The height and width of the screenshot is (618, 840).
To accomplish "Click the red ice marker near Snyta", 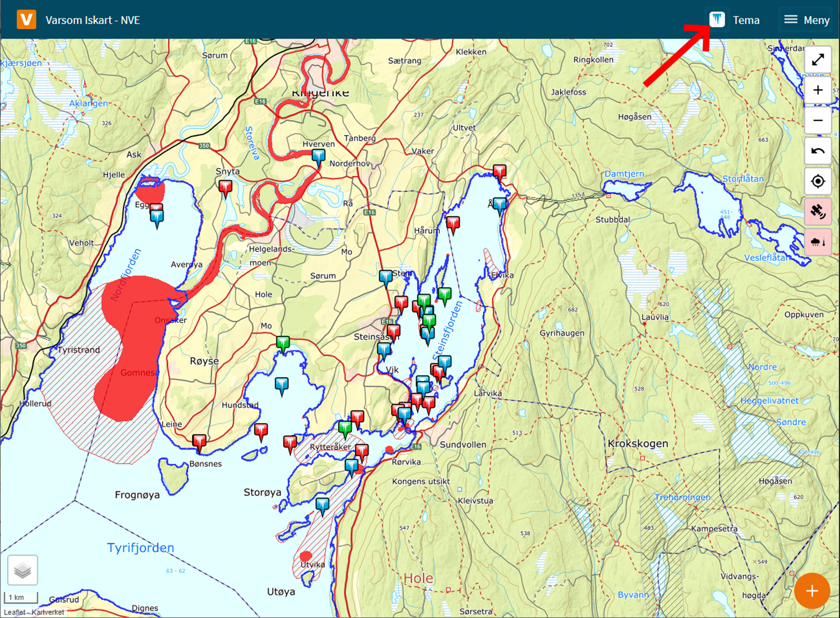I will 225,187.
